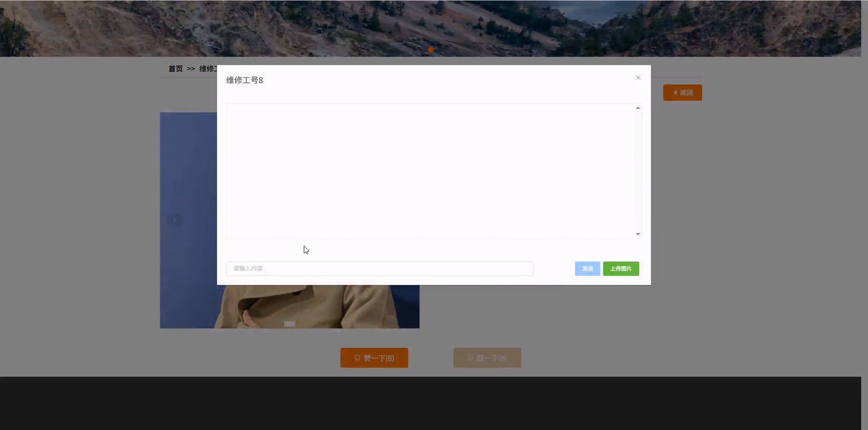
Task: Click inside the empty chat message area
Action: 428,171
